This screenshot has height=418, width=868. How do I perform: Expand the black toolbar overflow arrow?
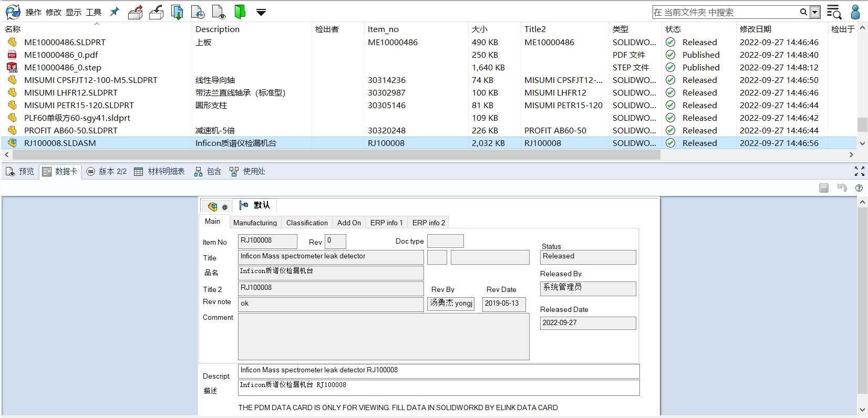(x=261, y=12)
